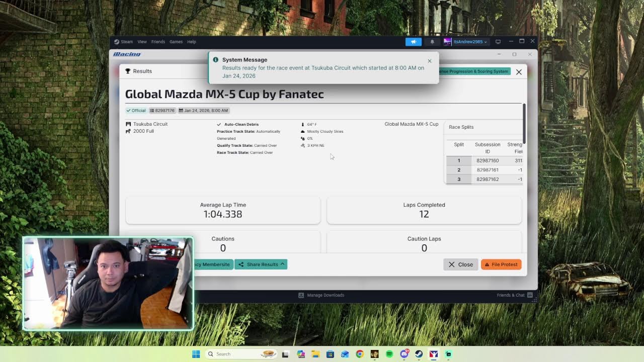
Task: Open File Explorer from taskbar
Action: (x=315, y=354)
